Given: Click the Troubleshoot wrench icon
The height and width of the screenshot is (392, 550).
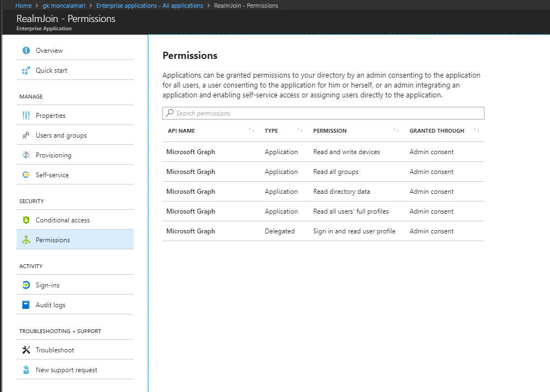Looking at the screenshot, I should point(26,350).
